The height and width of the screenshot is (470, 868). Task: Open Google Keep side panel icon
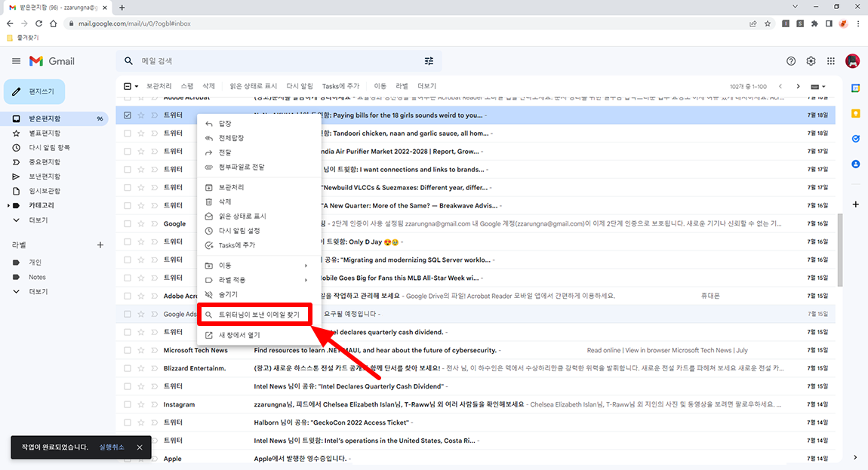coord(855,113)
